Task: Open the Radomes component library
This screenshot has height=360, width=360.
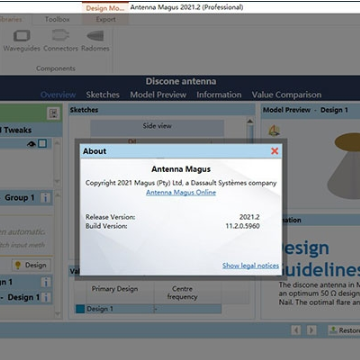Action: (x=95, y=41)
